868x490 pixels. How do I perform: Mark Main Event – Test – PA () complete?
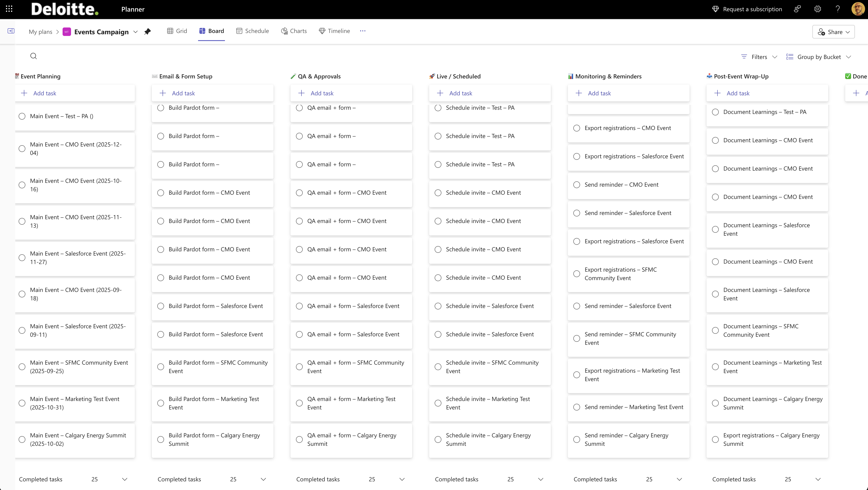pos(22,116)
